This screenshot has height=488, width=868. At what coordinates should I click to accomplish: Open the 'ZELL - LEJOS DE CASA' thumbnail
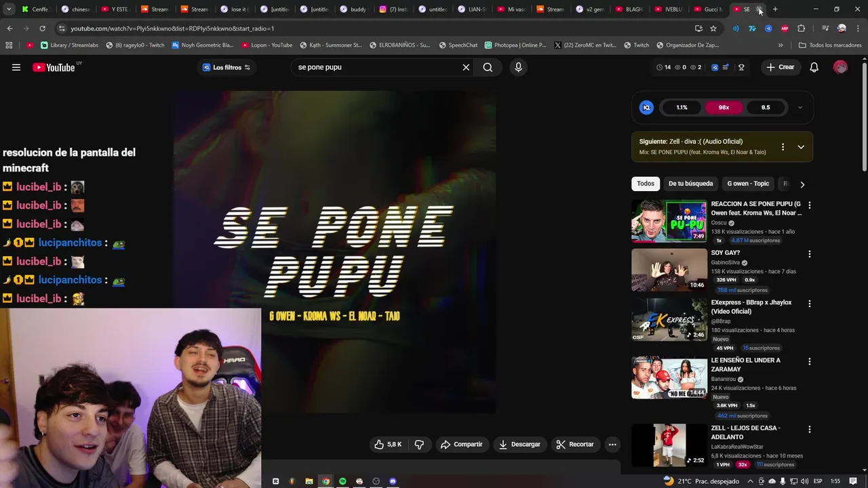(x=669, y=445)
